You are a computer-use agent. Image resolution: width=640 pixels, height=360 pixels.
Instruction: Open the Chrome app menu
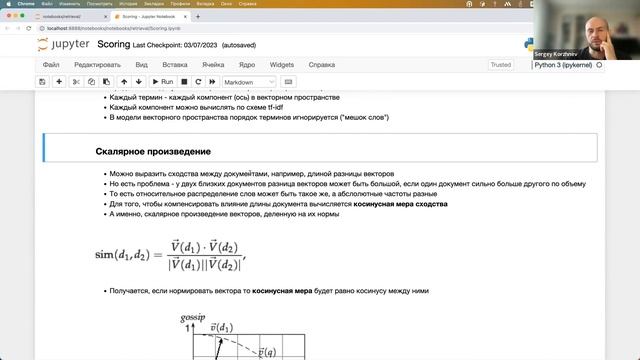[x=26, y=4]
